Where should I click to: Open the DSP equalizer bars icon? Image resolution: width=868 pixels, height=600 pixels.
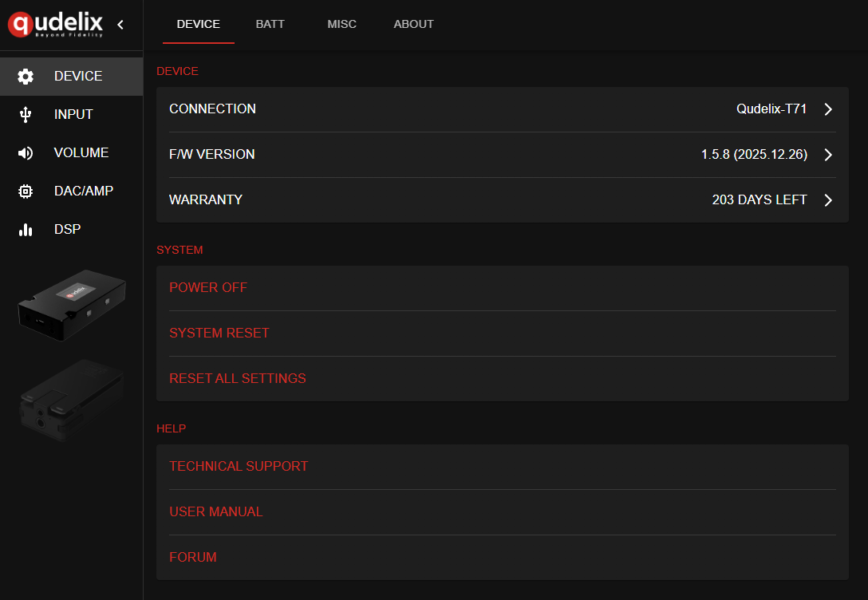tap(26, 230)
